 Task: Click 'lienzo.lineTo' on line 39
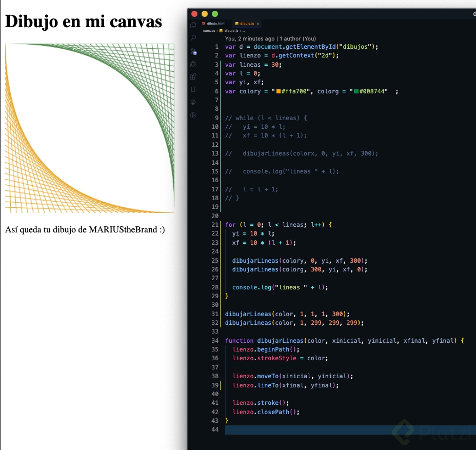click(x=255, y=385)
